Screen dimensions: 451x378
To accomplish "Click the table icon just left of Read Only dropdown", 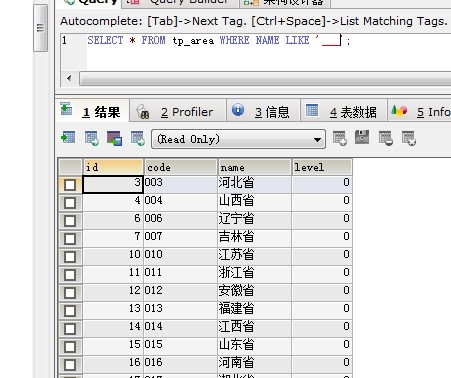I will click(137, 138).
